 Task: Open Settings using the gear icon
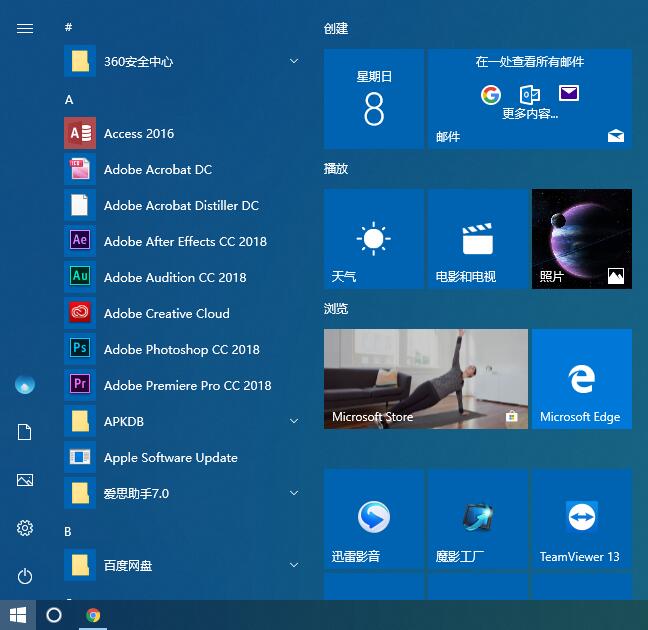pos(25,528)
